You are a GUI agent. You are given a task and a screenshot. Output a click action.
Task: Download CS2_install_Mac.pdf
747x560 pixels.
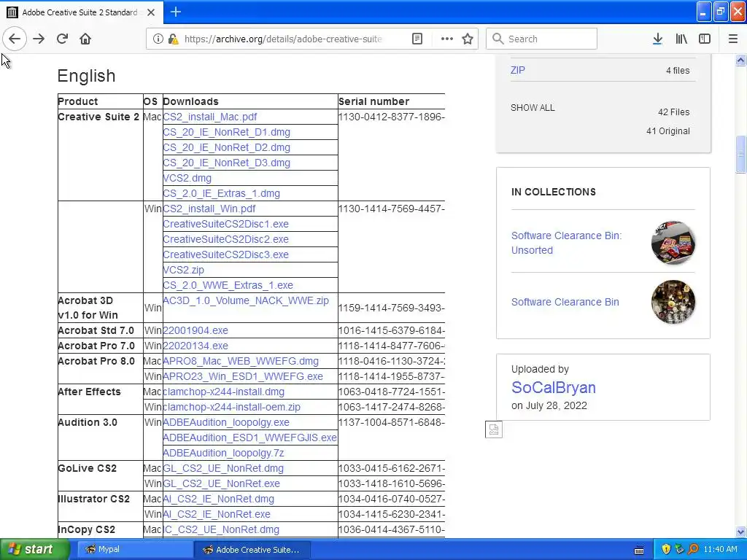[x=209, y=117]
